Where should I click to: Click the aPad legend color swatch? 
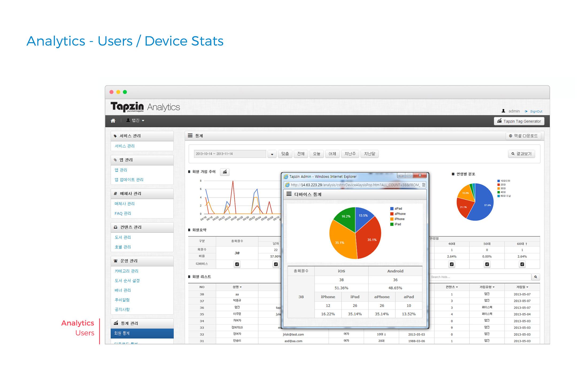click(x=392, y=209)
